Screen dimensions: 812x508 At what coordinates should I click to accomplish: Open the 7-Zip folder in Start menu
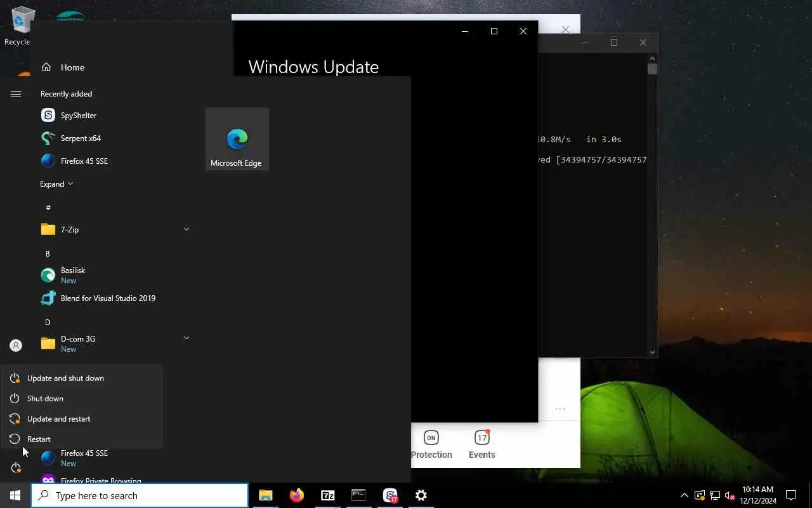pyautogui.click(x=115, y=230)
